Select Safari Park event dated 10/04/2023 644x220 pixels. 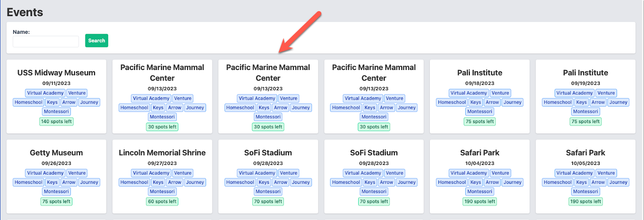(x=479, y=153)
